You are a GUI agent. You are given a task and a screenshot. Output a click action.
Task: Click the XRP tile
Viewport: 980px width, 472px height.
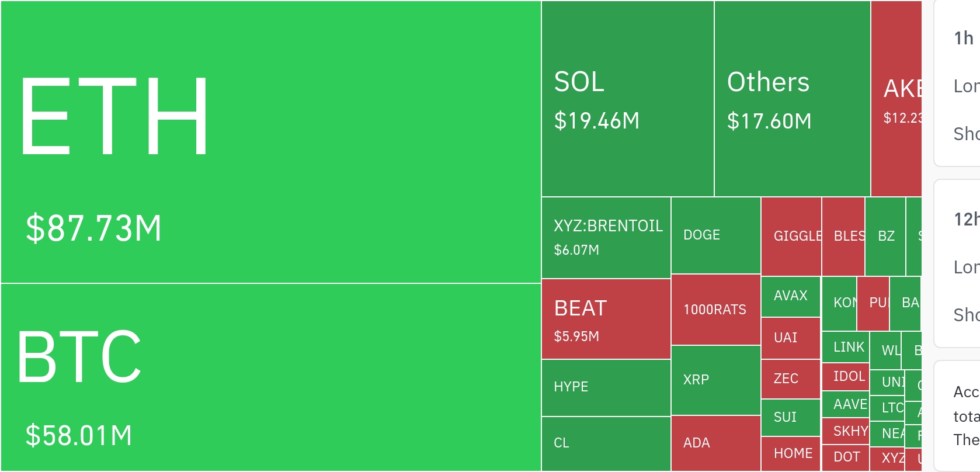[716, 380]
